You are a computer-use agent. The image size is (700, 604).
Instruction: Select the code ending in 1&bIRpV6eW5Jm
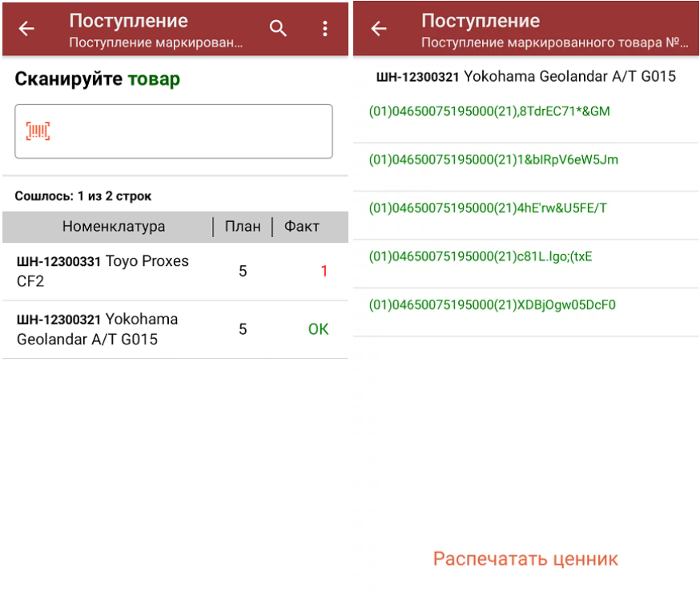click(493, 160)
